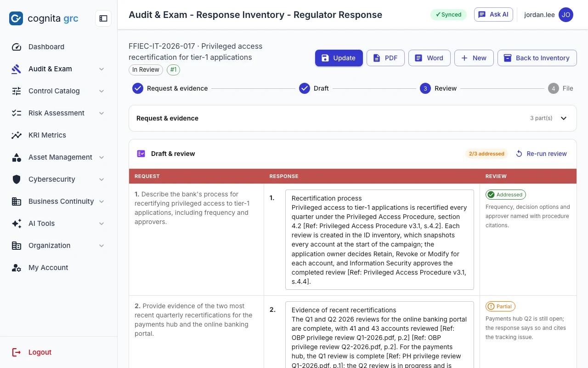This screenshot has height=368, width=588.
Task: Click the In Review status chip
Action: coord(146,70)
